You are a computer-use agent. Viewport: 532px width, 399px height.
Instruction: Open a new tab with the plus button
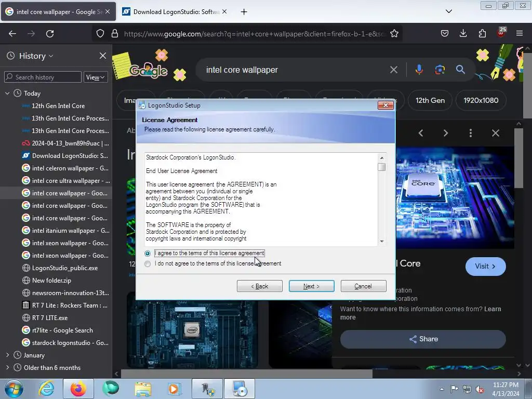(x=244, y=12)
